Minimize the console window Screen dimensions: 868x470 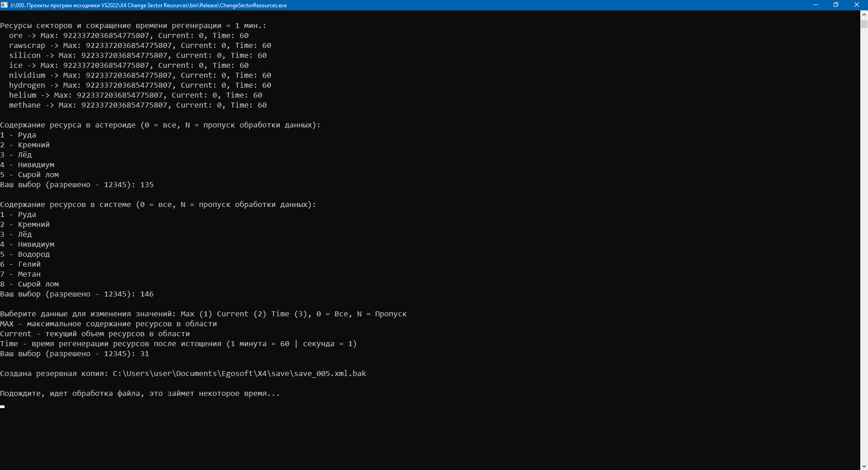816,5
